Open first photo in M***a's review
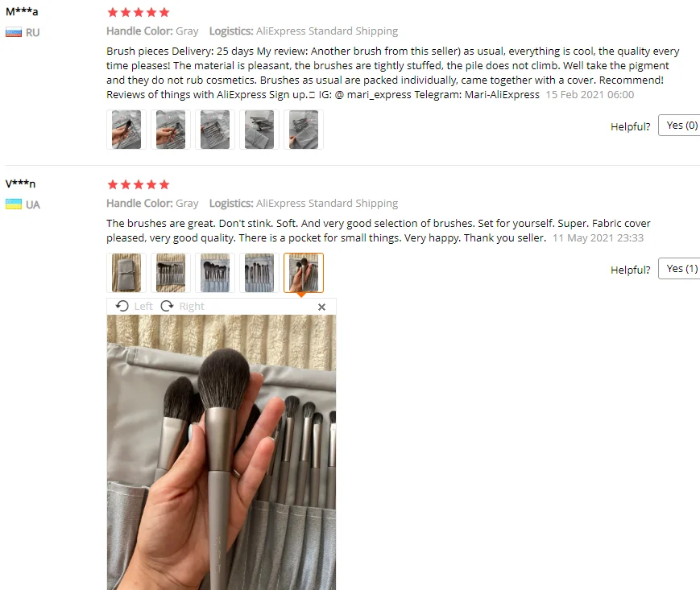Viewport: 700px width, 590px height. coord(126,130)
